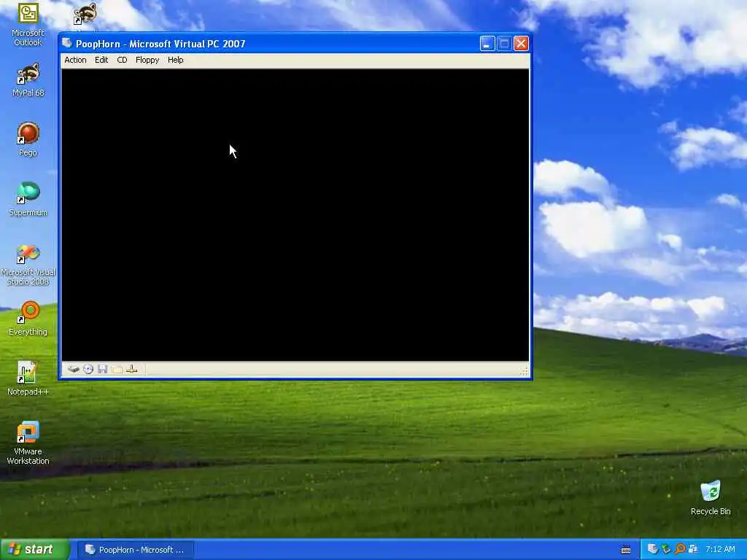The width and height of the screenshot is (747, 560).
Task: Click the Virtual PC tray icon
Action: click(x=653, y=550)
